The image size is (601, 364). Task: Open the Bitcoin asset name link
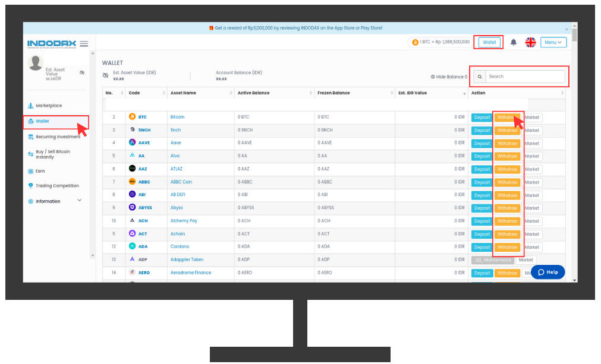(178, 117)
